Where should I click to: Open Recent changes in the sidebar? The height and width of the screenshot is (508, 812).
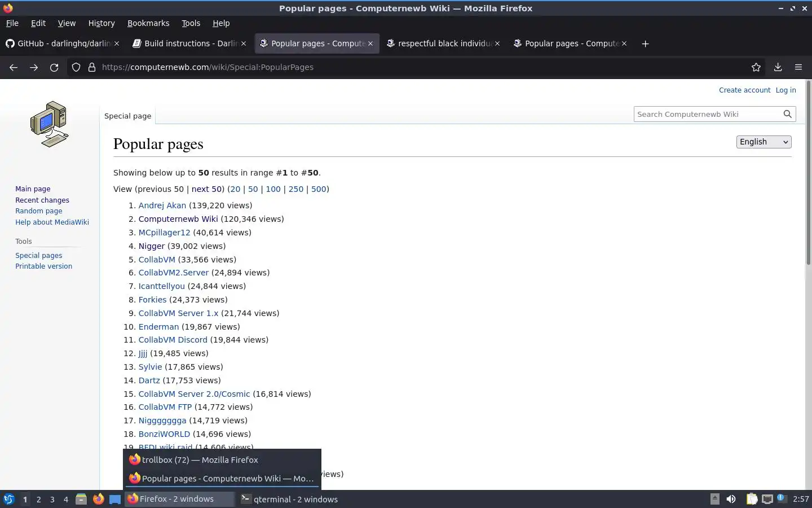click(x=42, y=200)
